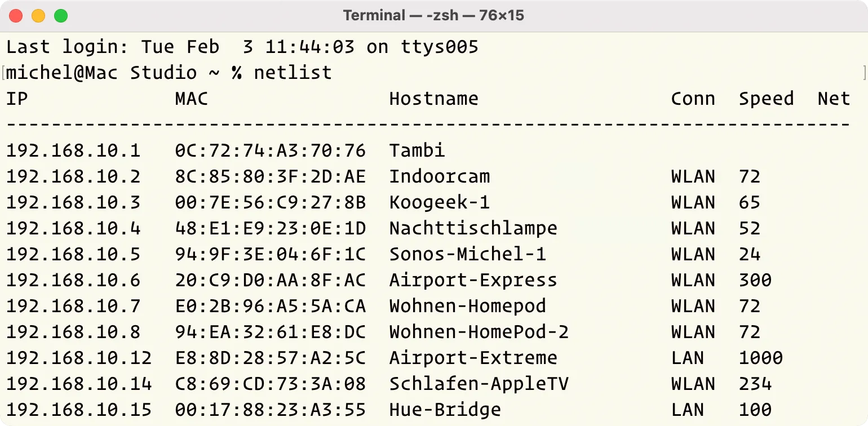Image resolution: width=868 pixels, height=426 pixels.
Task: Click MAC address 94:9F:3E:04:6F:1C
Action: pyautogui.click(x=270, y=254)
